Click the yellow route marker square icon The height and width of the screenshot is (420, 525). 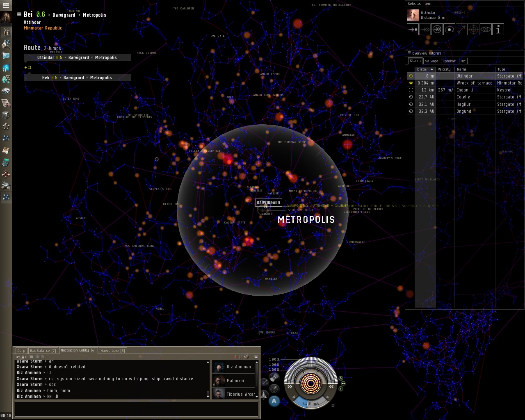point(29,67)
